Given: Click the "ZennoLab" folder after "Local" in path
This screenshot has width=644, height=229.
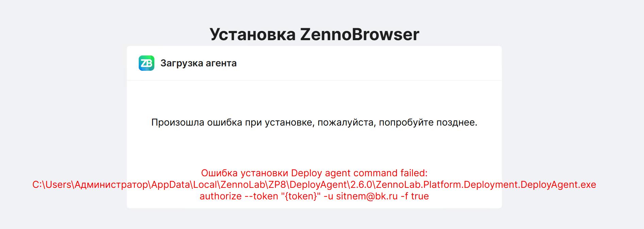Looking at the screenshot, I should point(242,185).
